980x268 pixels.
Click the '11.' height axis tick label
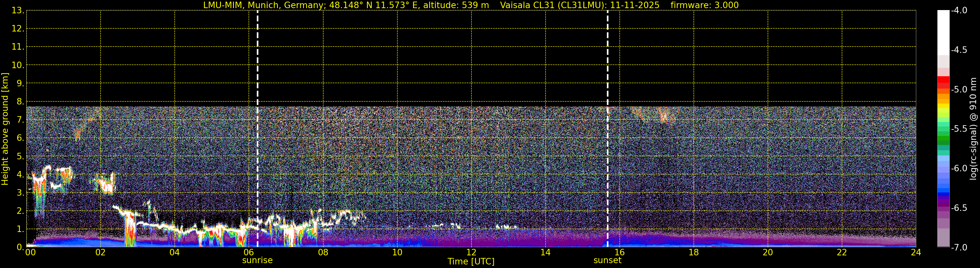tap(18, 47)
